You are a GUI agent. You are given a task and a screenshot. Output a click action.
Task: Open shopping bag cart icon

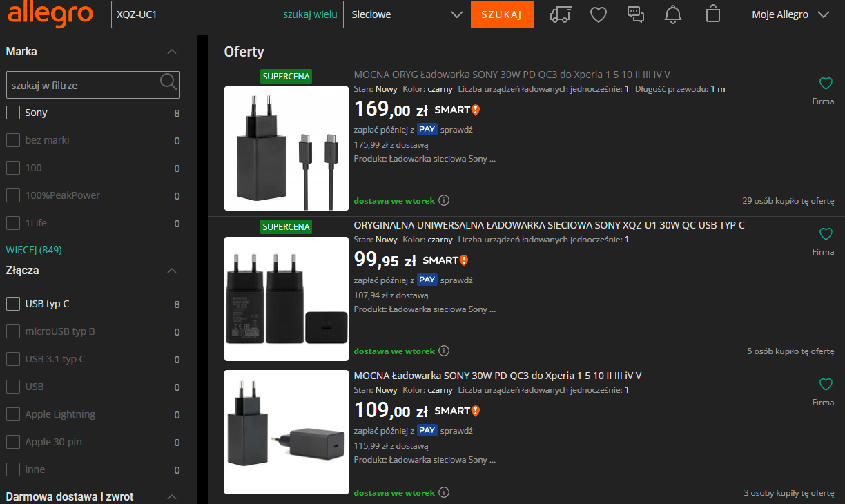pyautogui.click(x=713, y=14)
